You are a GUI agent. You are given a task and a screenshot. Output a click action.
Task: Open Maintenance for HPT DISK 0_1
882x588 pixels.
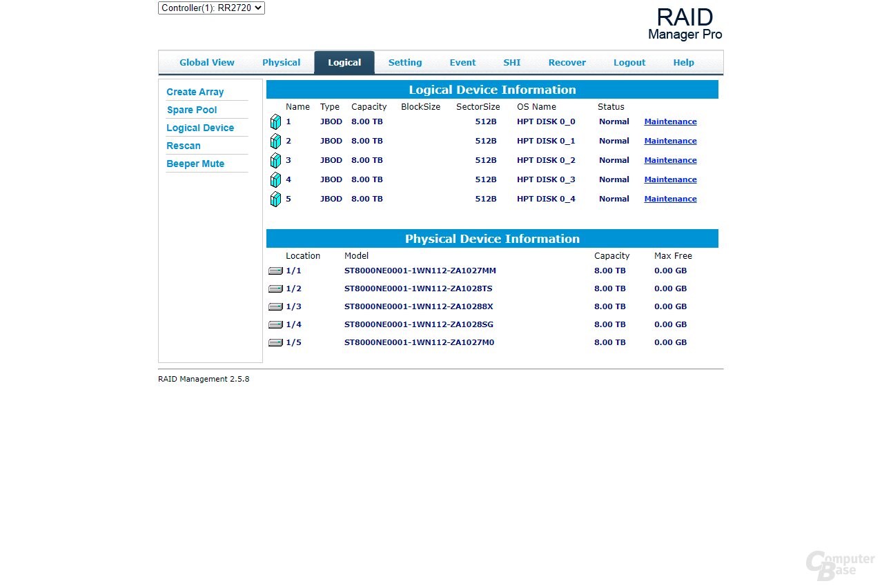coord(671,141)
